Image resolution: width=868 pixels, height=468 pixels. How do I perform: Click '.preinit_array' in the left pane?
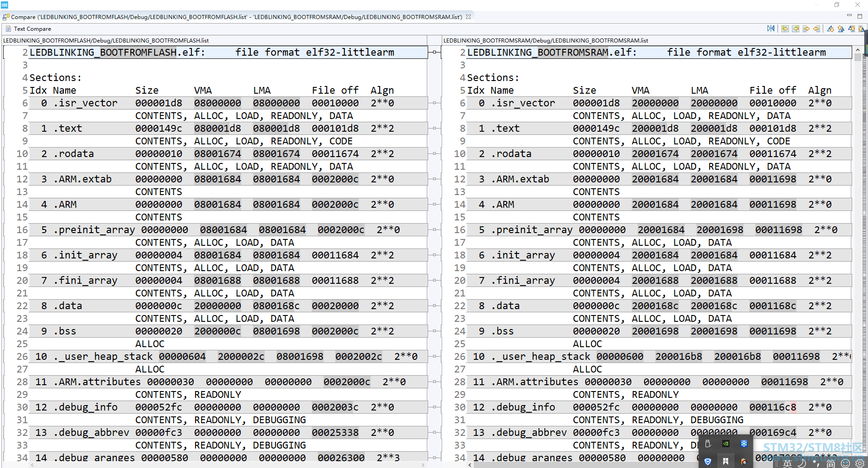(x=94, y=230)
